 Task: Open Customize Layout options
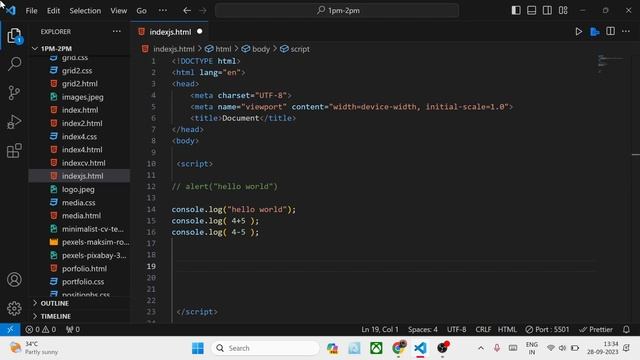point(563,10)
